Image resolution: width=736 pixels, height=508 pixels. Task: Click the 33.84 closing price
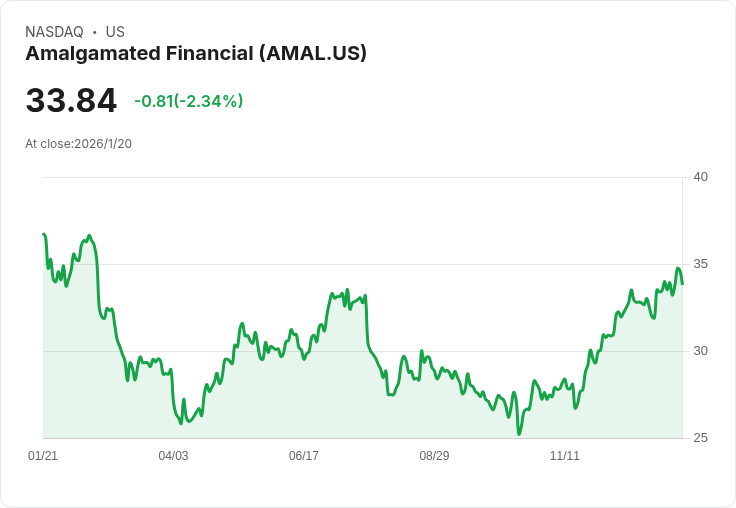coord(71,101)
